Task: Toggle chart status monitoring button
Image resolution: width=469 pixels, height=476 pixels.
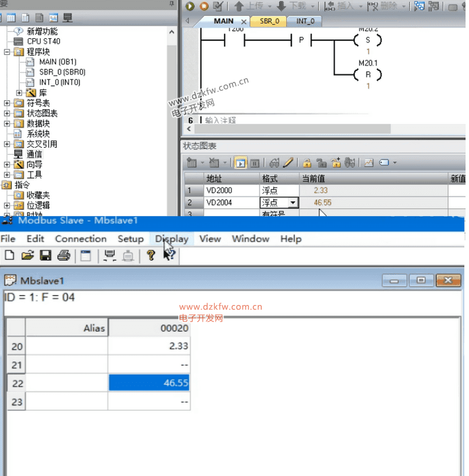Action: [241, 163]
